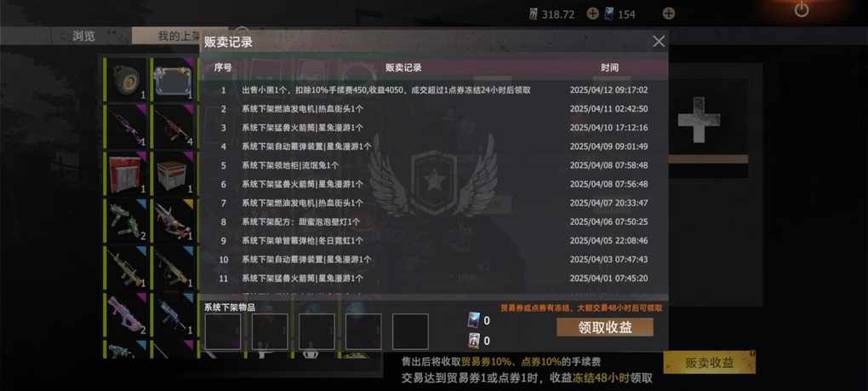The image size is (868, 391).
Task: Select the pink rifle item thumbnail
Action: coord(127,314)
